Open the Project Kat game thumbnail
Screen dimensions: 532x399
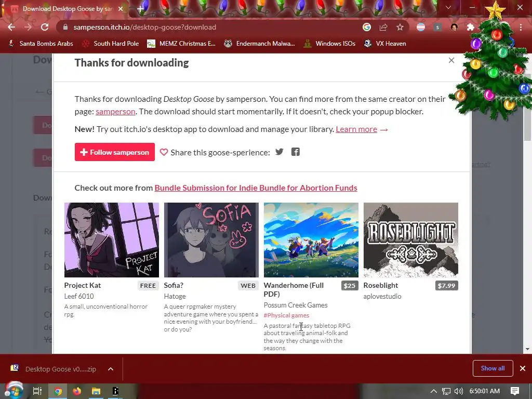(x=112, y=240)
